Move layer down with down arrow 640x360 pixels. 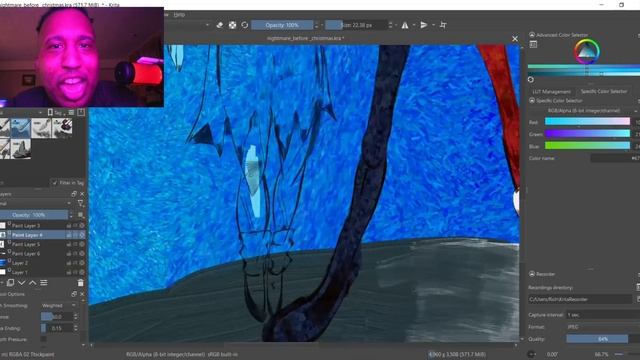coord(22,282)
